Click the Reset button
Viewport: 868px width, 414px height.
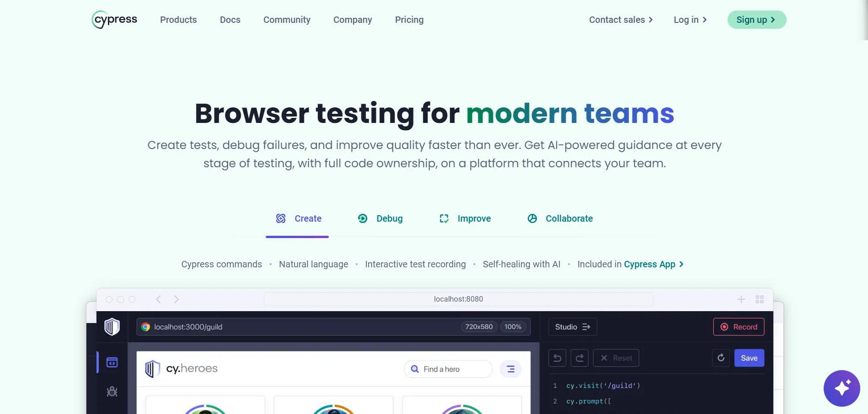tap(616, 358)
